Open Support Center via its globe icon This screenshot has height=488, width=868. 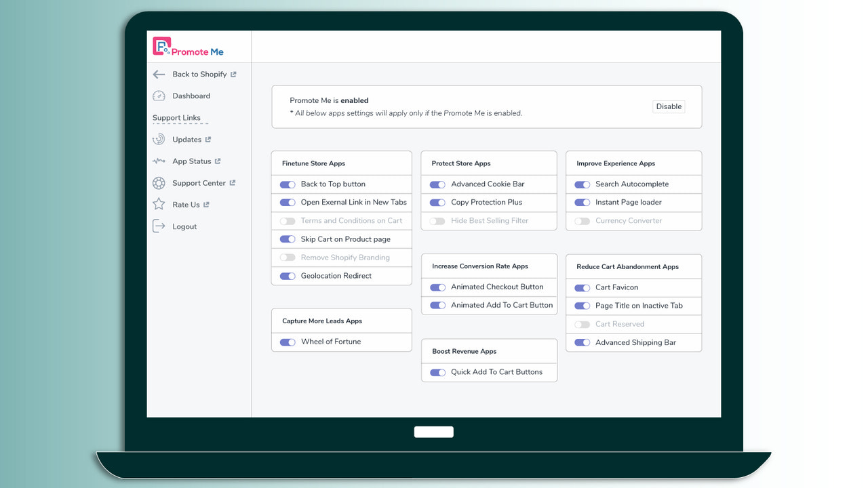(x=158, y=183)
